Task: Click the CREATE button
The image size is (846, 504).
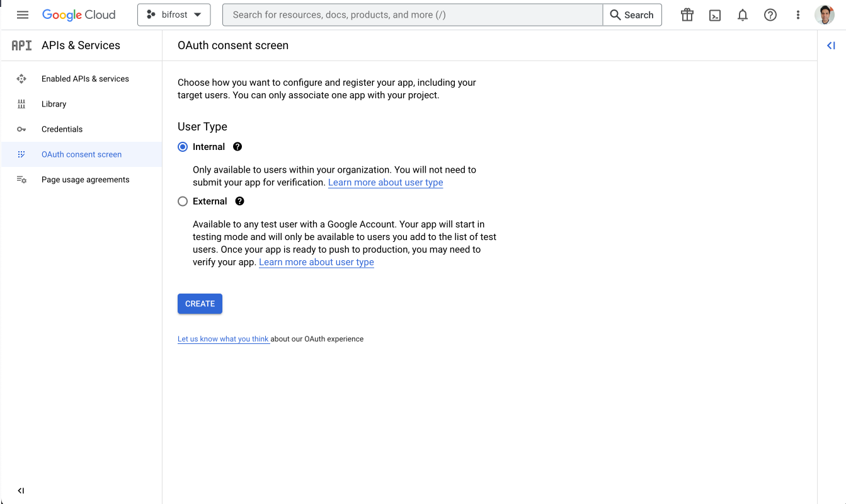Action: 200,304
